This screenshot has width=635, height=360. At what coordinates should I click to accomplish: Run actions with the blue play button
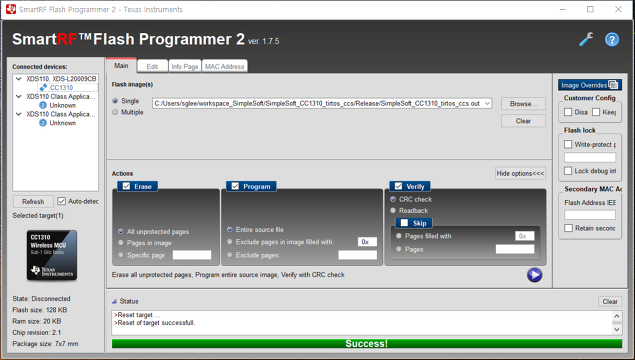(x=535, y=275)
